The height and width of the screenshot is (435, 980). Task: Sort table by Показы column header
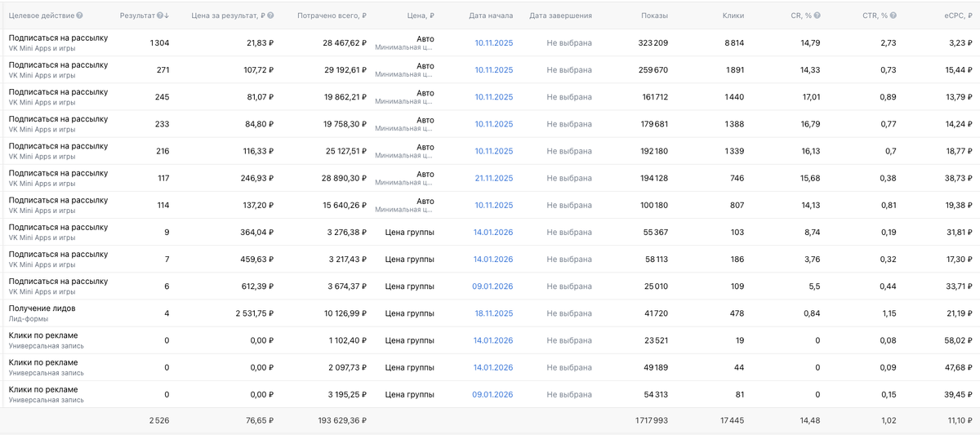coord(654,16)
